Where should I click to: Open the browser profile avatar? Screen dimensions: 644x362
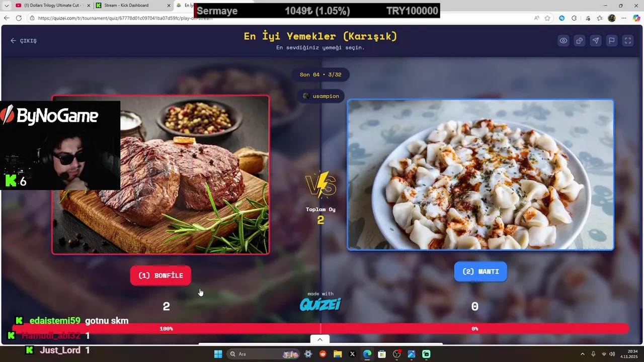(612, 18)
